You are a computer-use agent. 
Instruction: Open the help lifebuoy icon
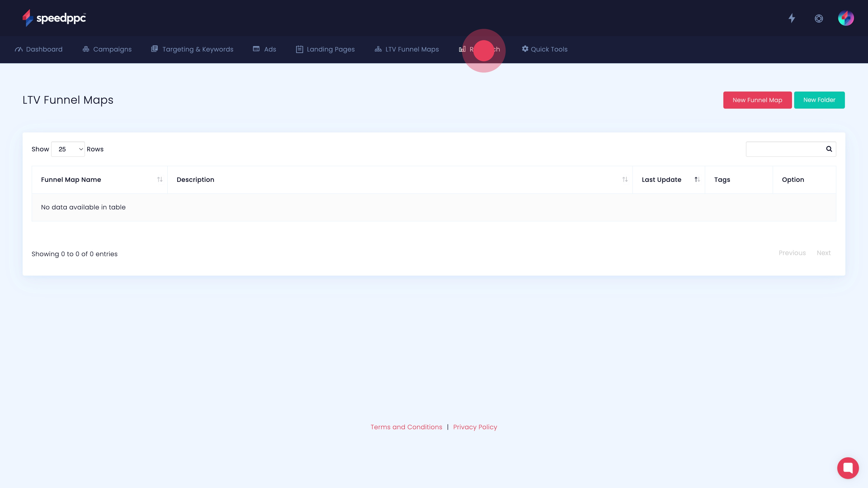[819, 18]
